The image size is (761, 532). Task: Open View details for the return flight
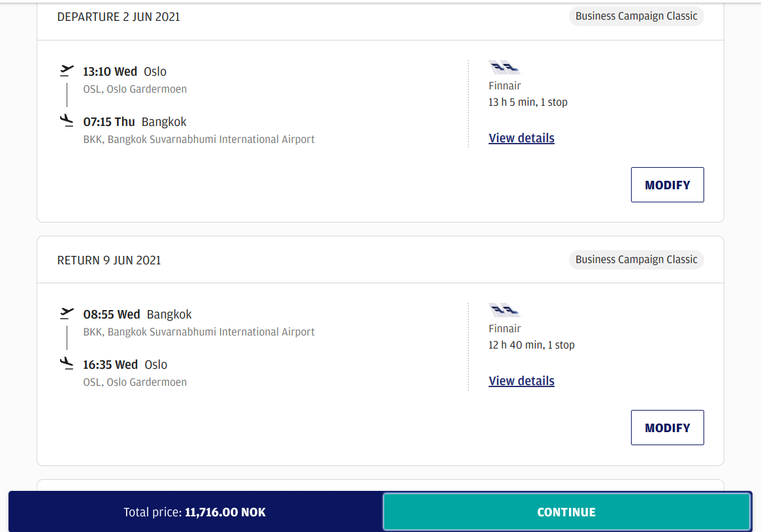point(521,381)
